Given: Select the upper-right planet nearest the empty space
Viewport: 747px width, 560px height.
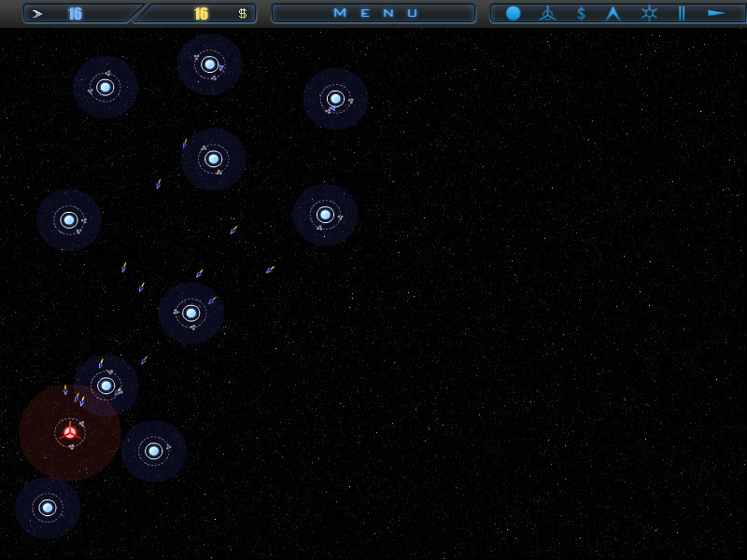Looking at the screenshot, I should [x=335, y=99].
